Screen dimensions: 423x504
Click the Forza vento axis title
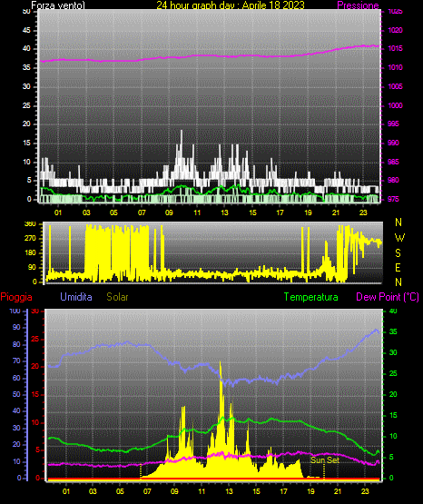(x=58, y=5)
